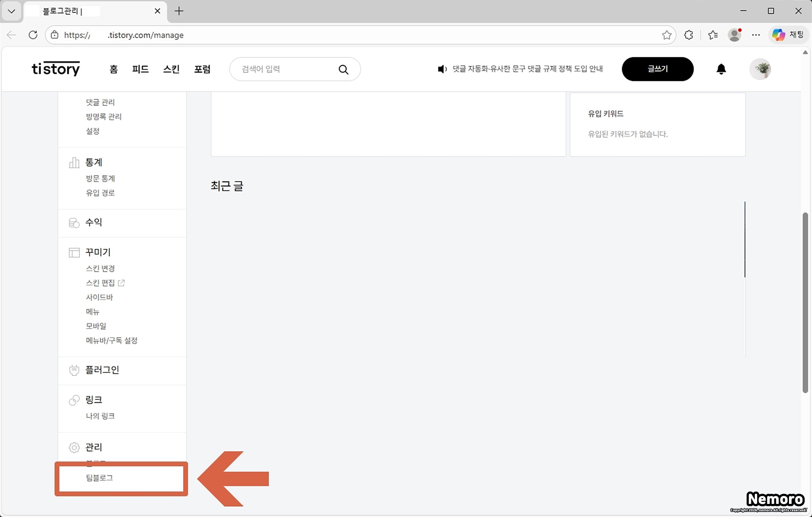Click the browser favorites star icon
Image resolution: width=812 pixels, height=517 pixels.
(666, 35)
